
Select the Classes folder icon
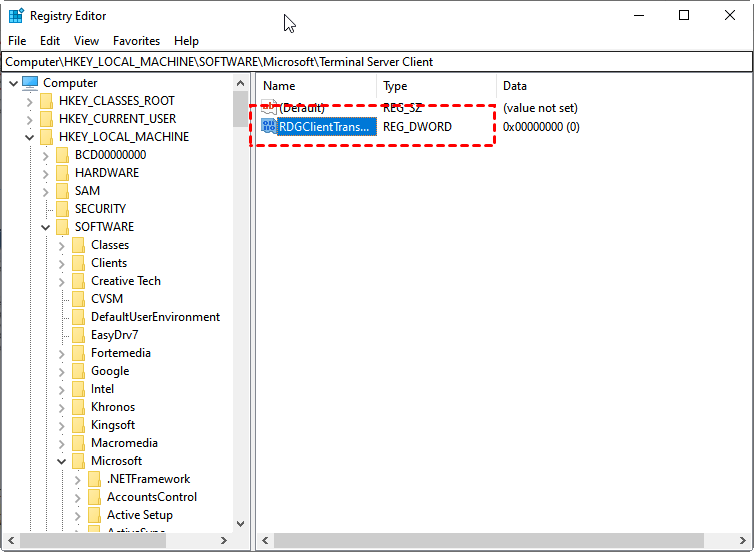(78, 245)
